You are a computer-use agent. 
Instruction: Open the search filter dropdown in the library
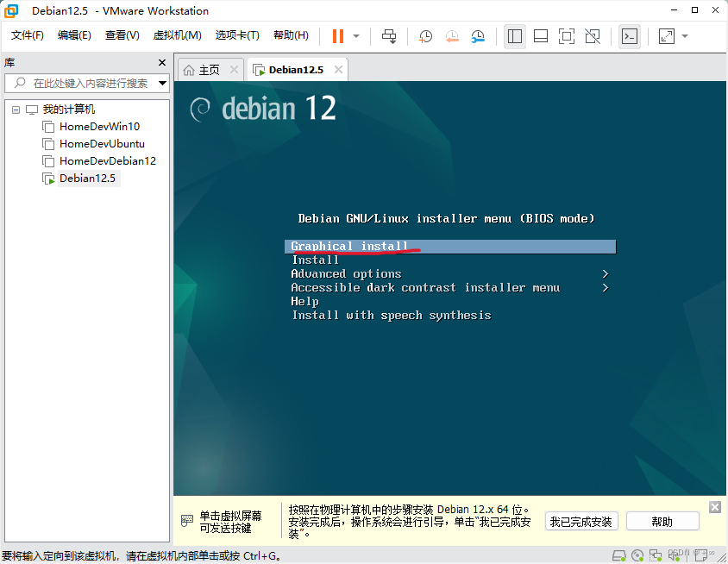(160, 83)
